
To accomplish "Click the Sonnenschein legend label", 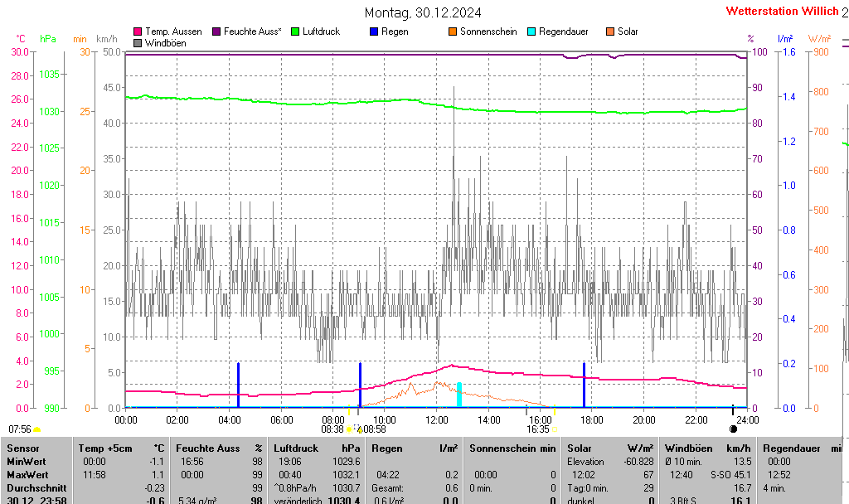I will pyautogui.click(x=488, y=31).
